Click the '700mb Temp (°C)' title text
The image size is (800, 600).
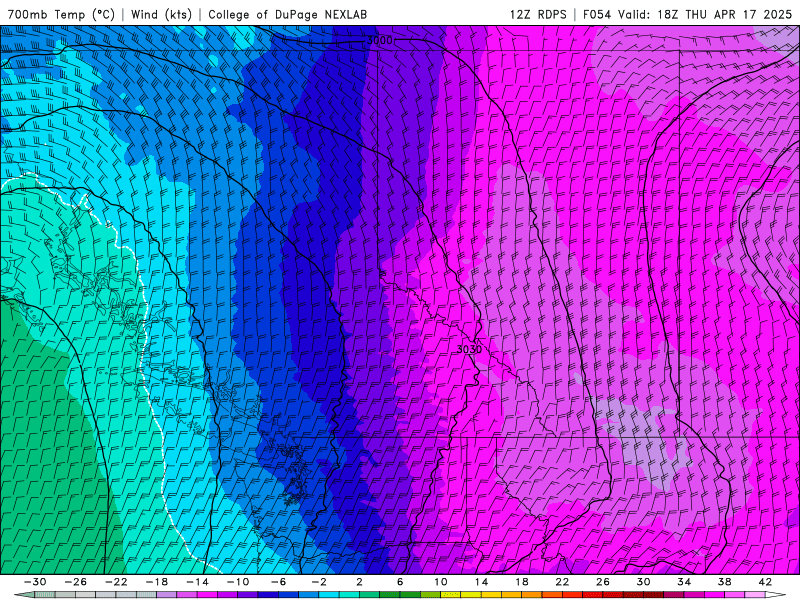(61, 14)
